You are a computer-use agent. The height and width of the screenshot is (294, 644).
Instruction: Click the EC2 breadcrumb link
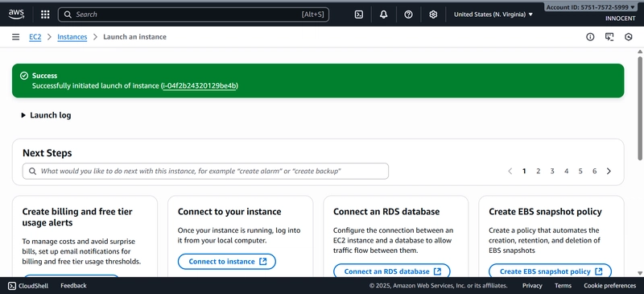[x=35, y=37]
